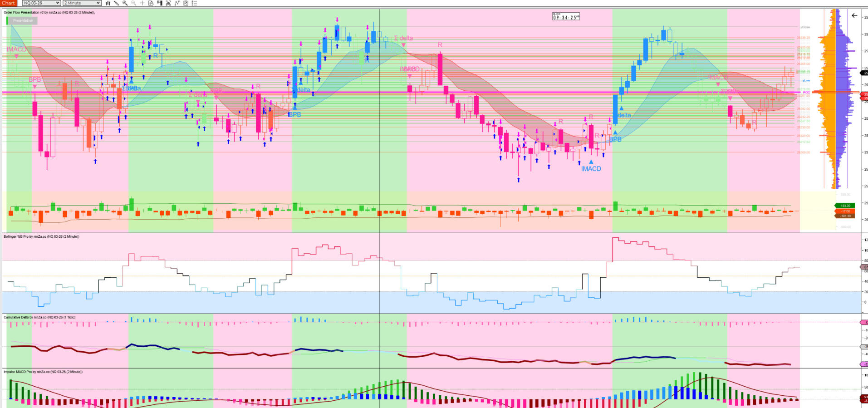Screen dimensions: 868x408
Task: Click the green 183.30 value marker
Action: [844, 206]
